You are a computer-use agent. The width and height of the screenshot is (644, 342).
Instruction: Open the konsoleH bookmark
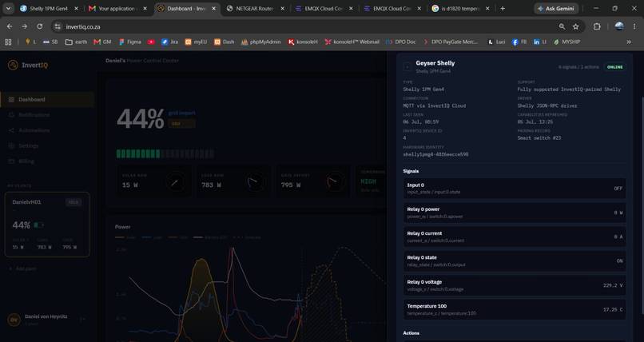pos(303,42)
